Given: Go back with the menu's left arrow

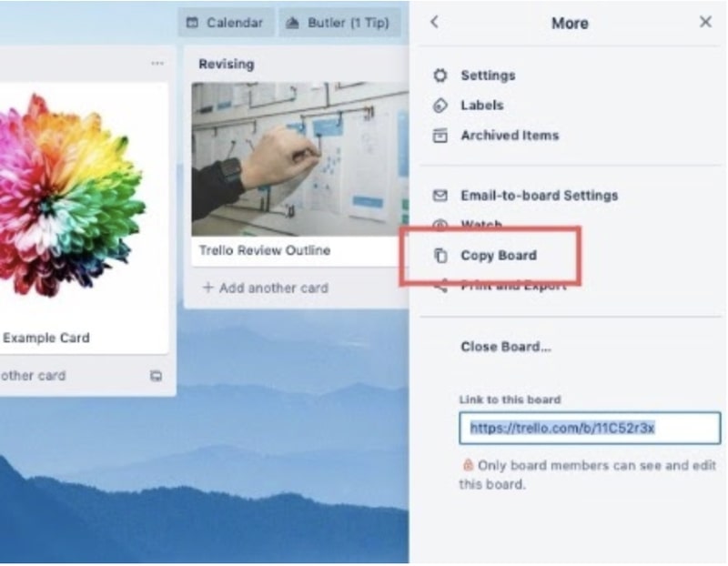Looking at the screenshot, I should [x=434, y=22].
